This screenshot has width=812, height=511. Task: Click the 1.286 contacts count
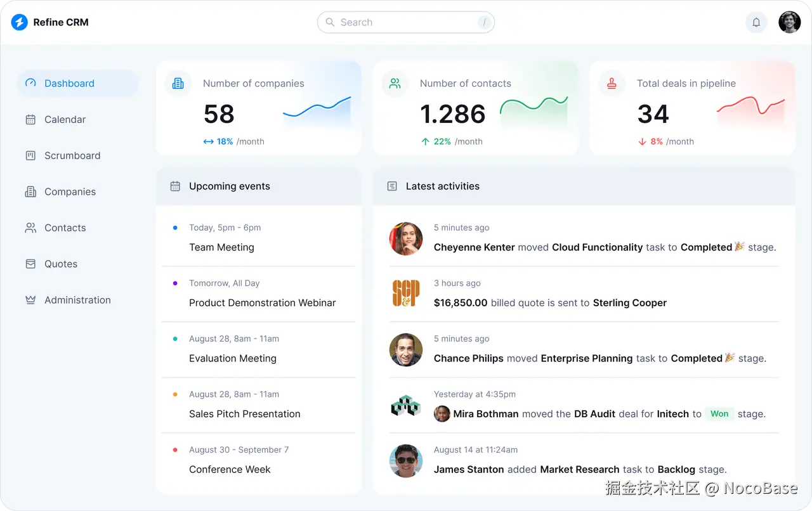coord(453,114)
